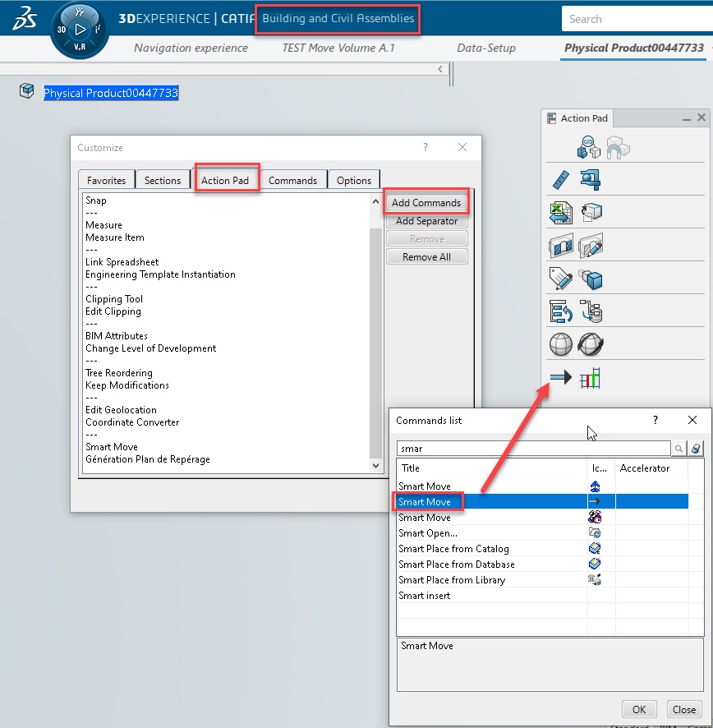Click the Add Commands button
Screen dimensions: 713x728
pos(426,202)
